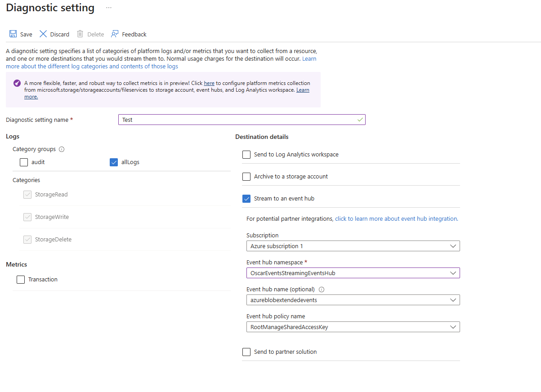Enable Send to Log Analytics workspace
The height and width of the screenshot is (392, 541).
(x=246, y=155)
